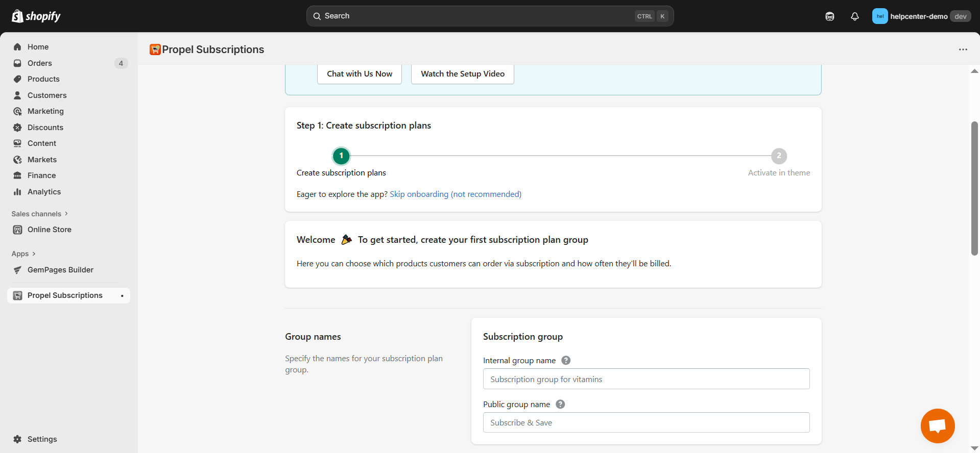Viewport: 980px width, 453px height.
Task: Click the Chat with Us Now button
Action: [360, 74]
